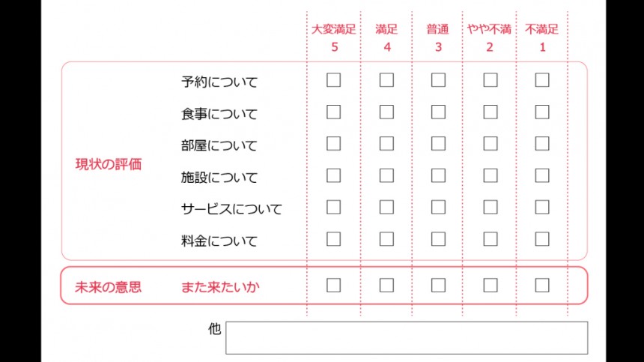Check 大変満足 box for 料金について
Image resolution: width=644 pixels, height=362 pixels.
coord(333,239)
